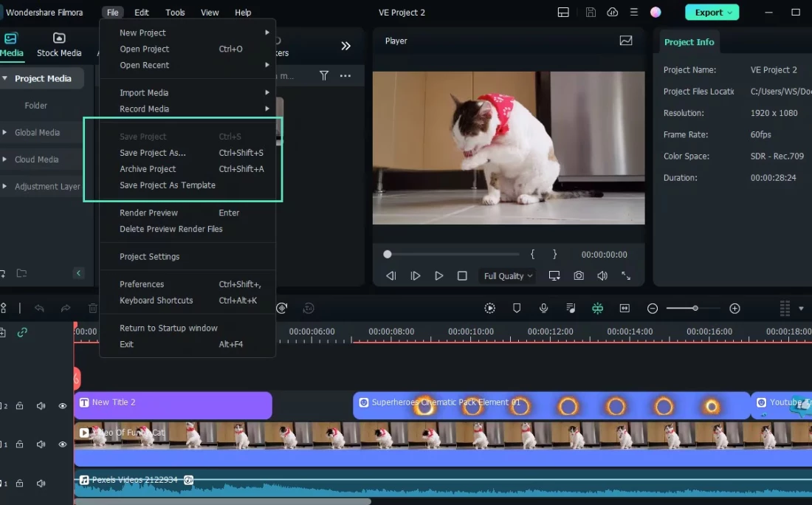Hide the New Title 2 track with eye icon
Screen dimensions: 812x505
pos(63,405)
